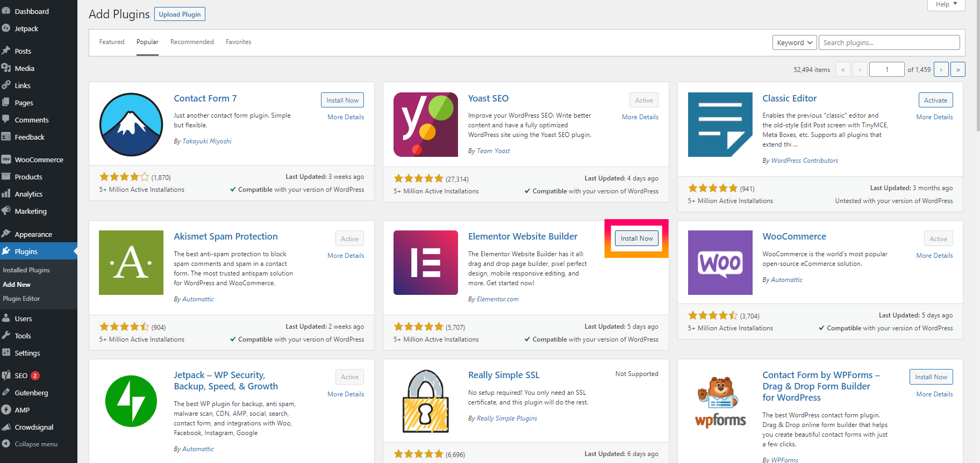The image size is (980, 463).
Task: Open the Crowdsignal sidebar icon
Action: coord(6,426)
